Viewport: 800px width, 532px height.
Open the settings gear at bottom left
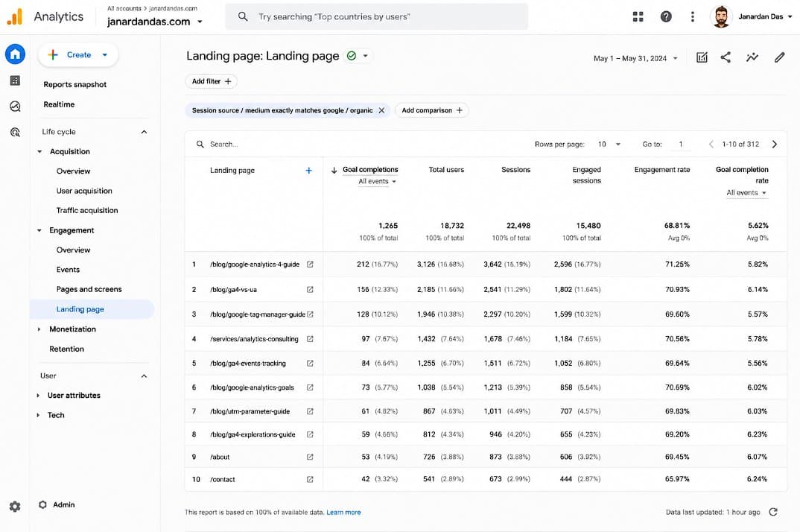15,507
